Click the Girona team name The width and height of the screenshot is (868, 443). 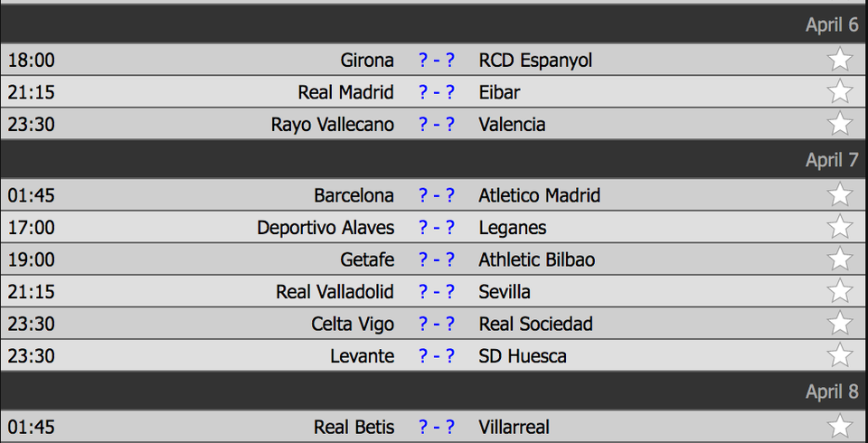point(367,61)
